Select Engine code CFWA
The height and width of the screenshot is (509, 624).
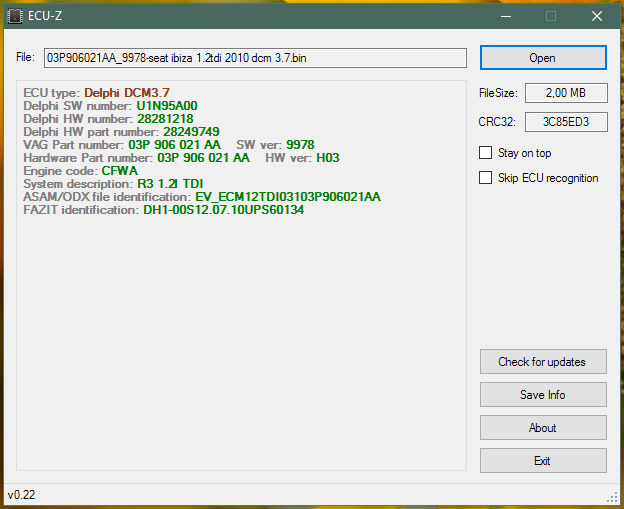tap(120, 171)
